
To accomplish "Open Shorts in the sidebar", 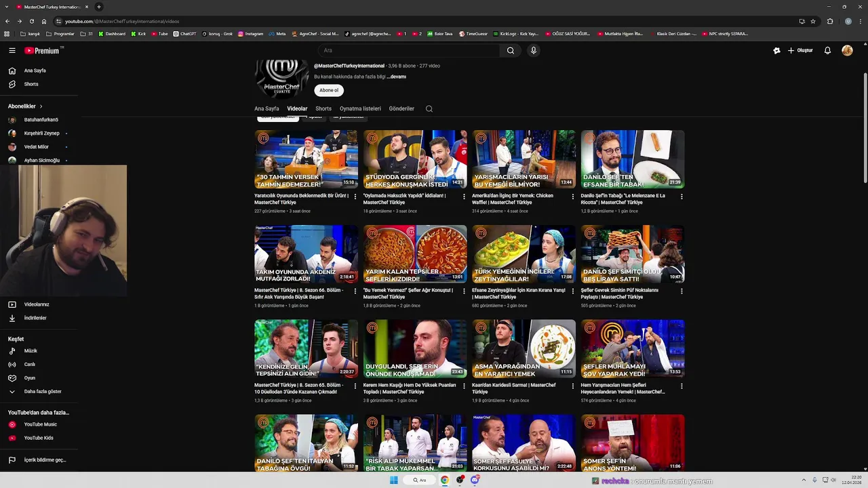I will 31,84.
